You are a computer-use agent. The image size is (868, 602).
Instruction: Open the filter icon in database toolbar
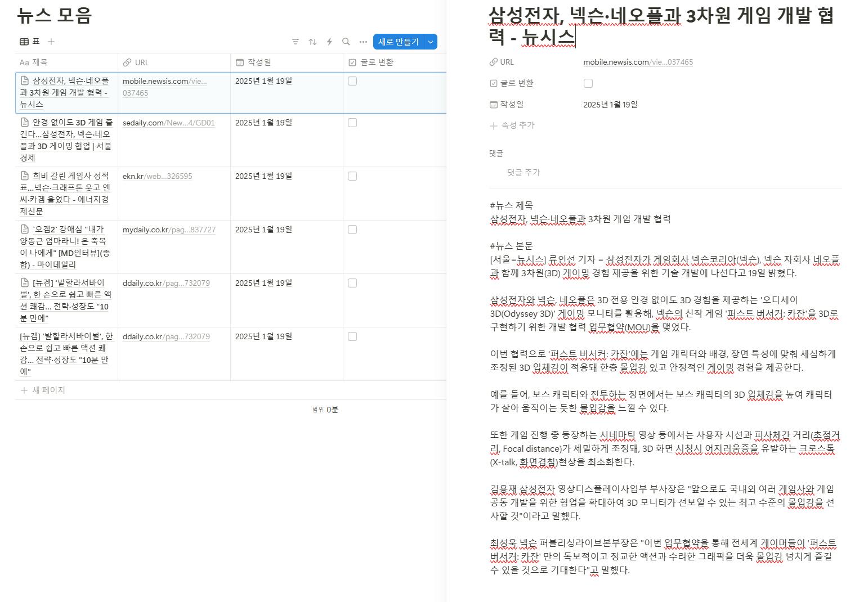(x=296, y=42)
